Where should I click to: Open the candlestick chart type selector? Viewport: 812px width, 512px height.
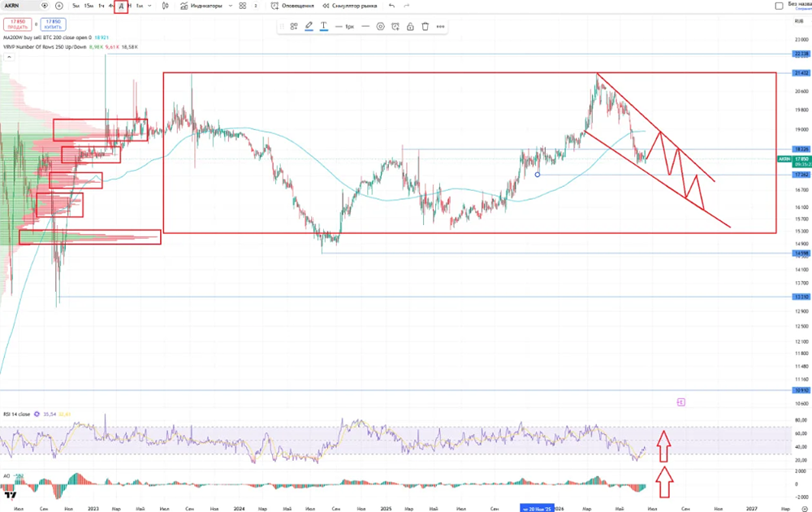pyautogui.click(x=165, y=6)
